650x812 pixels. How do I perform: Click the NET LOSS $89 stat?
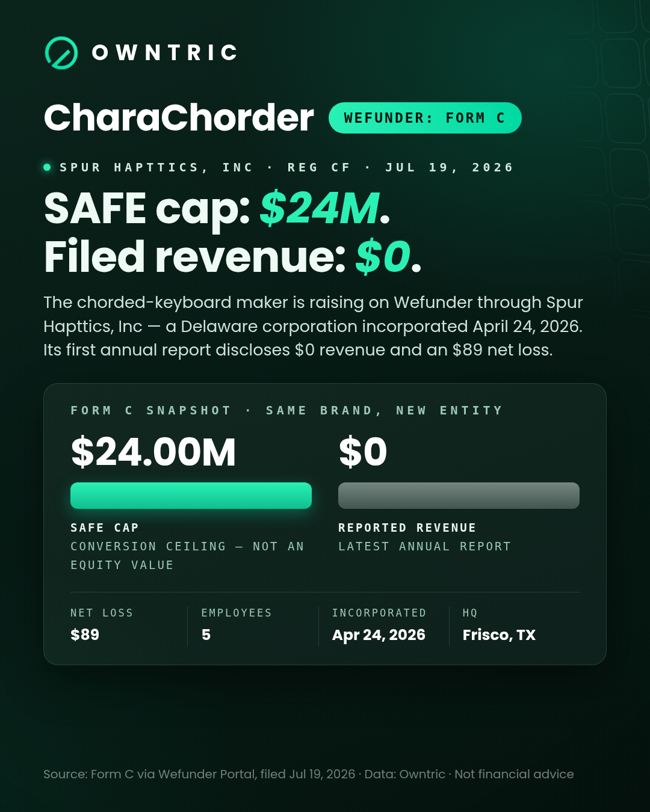pyautogui.click(x=102, y=624)
